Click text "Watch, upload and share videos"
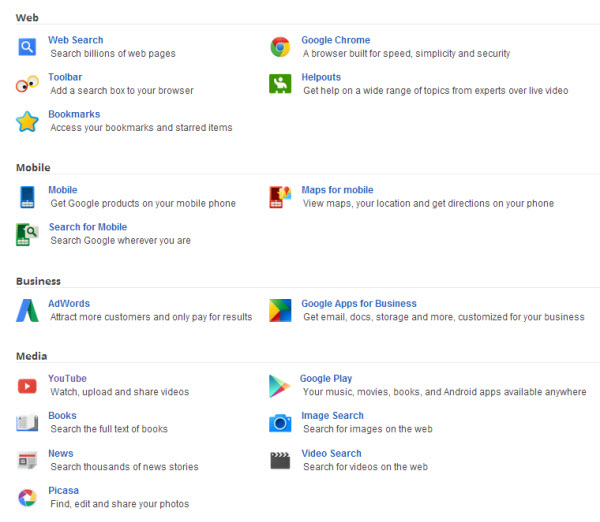Image resolution: width=600 pixels, height=522 pixels. [x=120, y=392]
